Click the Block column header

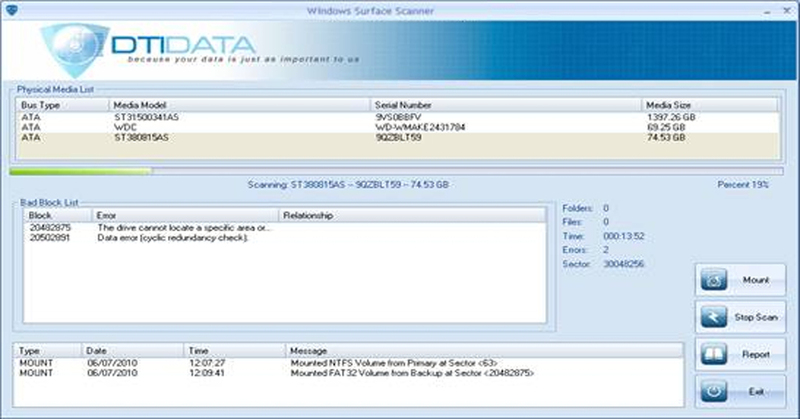click(x=58, y=215)
